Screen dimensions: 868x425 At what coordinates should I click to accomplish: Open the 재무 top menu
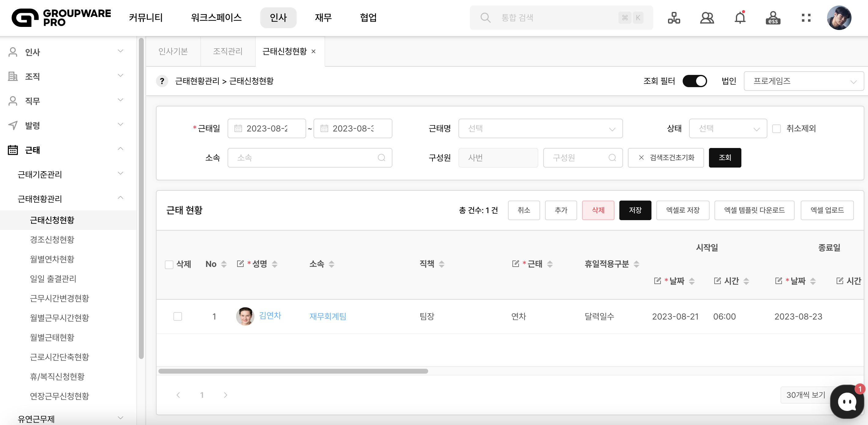323,17
